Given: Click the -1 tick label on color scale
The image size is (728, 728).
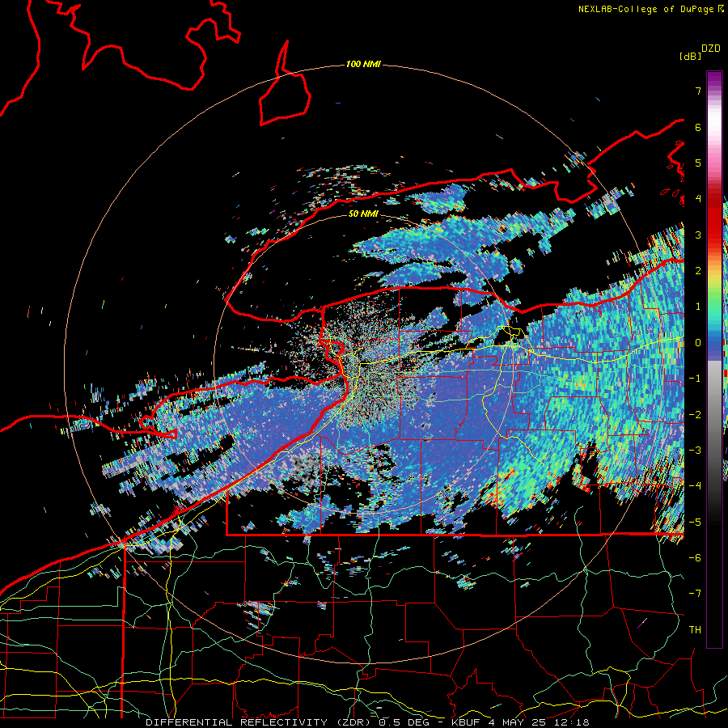Looking at the screenshot, I should pos(695,379).
